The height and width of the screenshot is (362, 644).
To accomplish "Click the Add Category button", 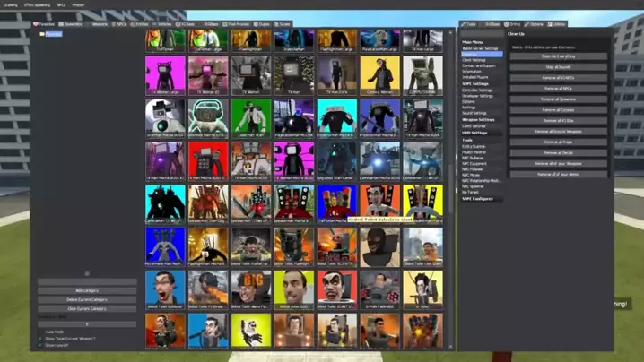I will coord(87,291).
